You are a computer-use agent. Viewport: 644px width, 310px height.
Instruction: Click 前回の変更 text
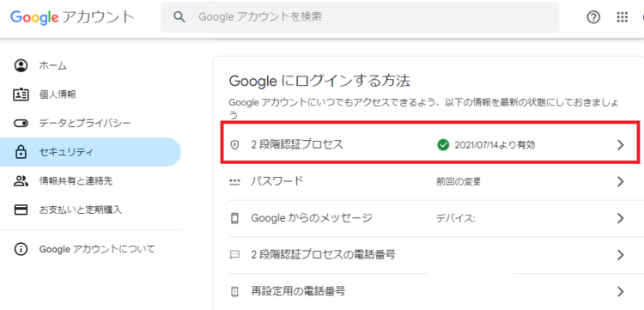[x=459, y=181]
